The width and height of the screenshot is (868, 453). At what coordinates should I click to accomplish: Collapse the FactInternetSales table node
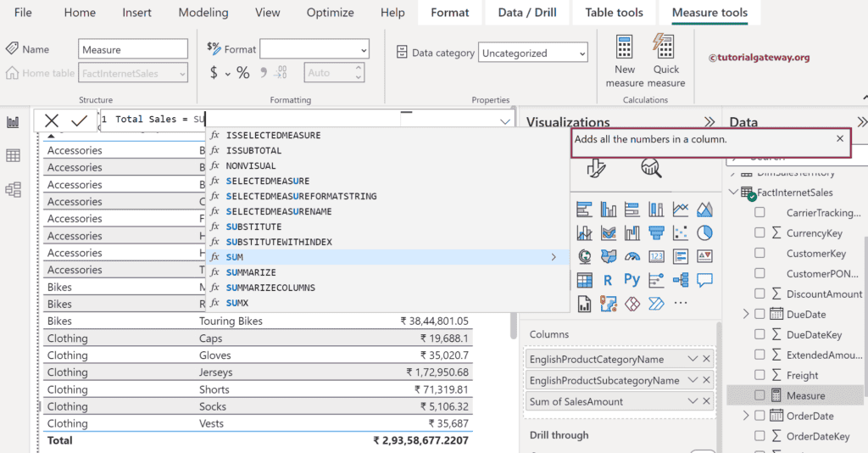pyautogui.click(x=733, y=192)
